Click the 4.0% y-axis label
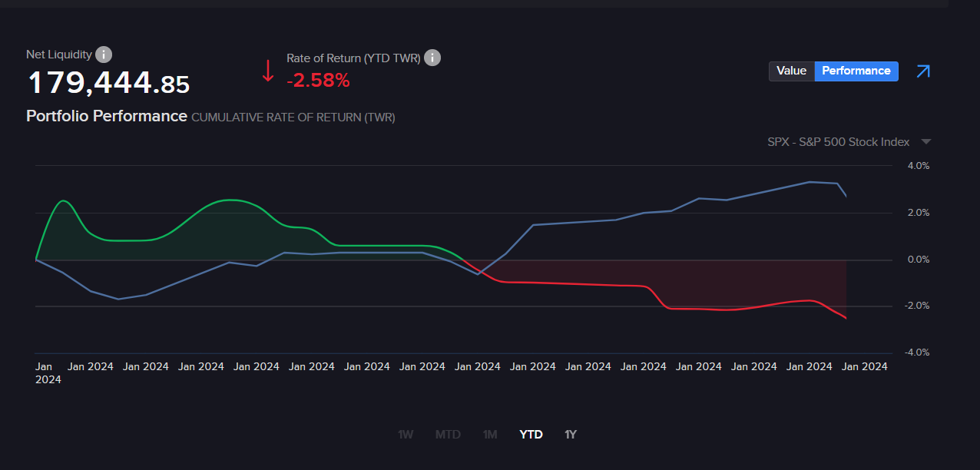Screen dimensions: 980x470 (919, 166)
